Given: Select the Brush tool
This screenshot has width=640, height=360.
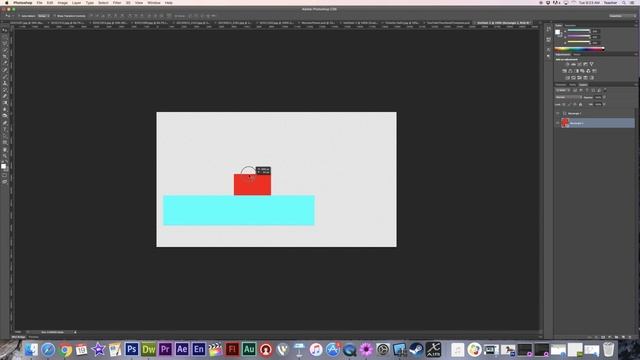Looking at the screenshot, I should 5,76.
